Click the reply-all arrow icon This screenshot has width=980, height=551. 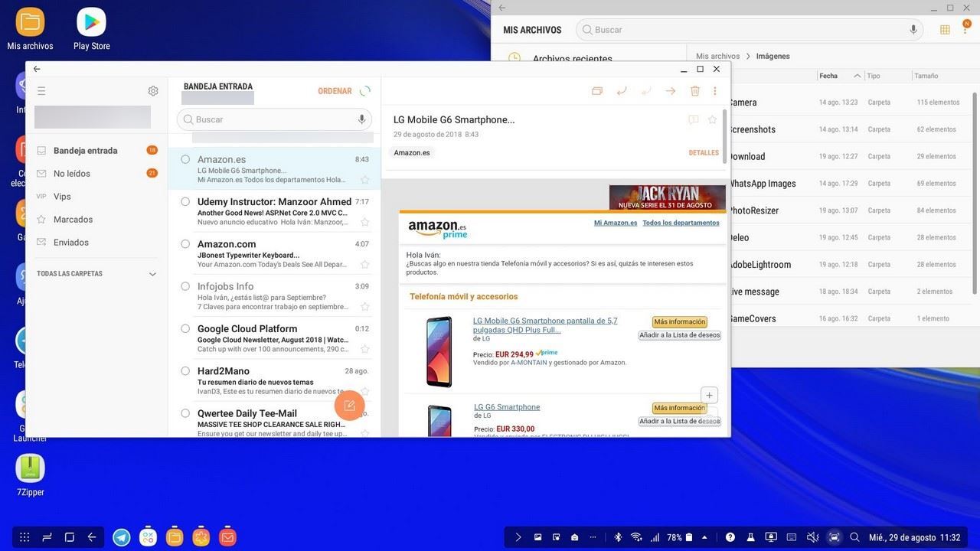coord(646,91)
